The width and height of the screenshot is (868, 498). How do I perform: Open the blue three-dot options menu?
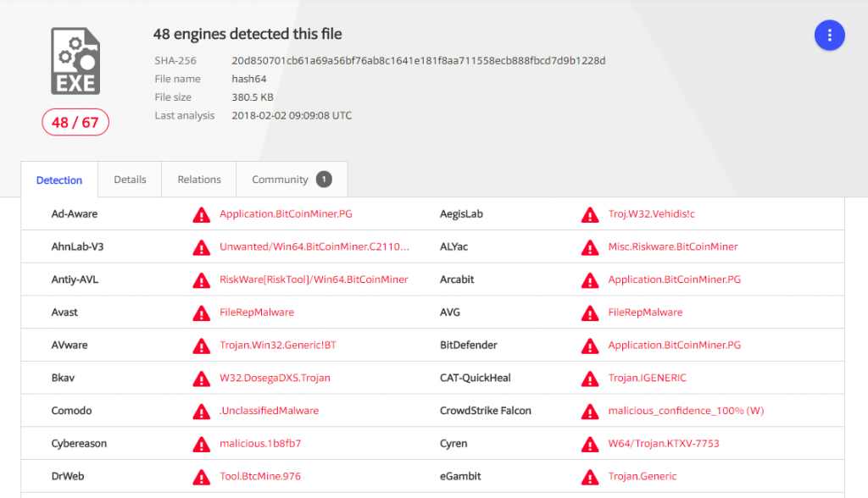click(829, 35)
